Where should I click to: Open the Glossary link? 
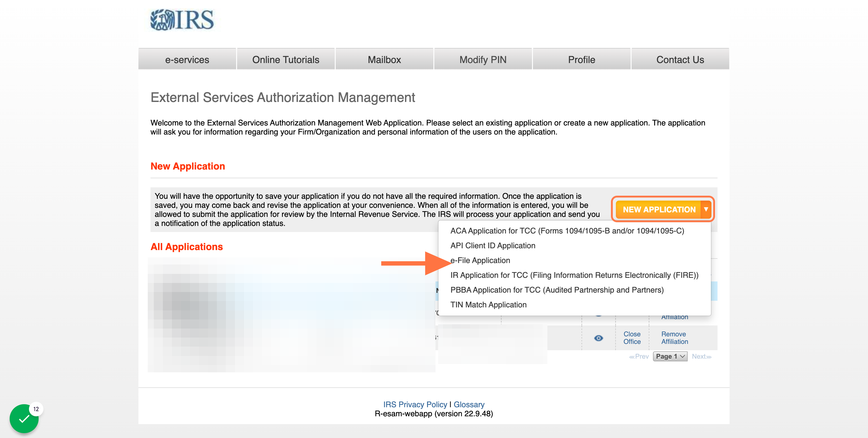point(469,404)
